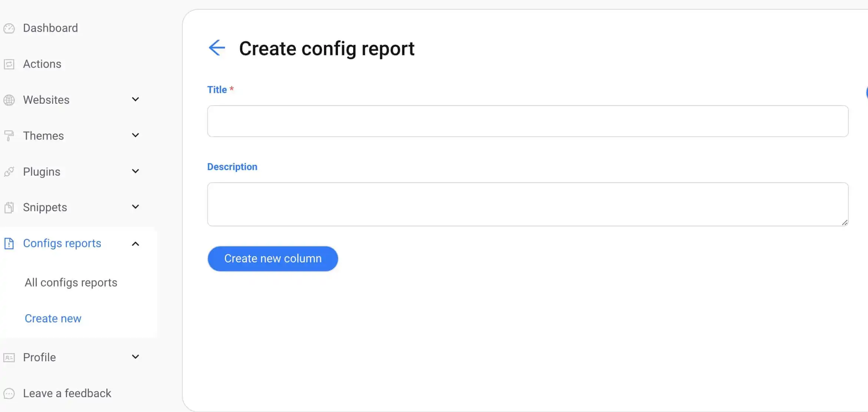
Task: Click the Configs reports document icon
Action: 9,243
